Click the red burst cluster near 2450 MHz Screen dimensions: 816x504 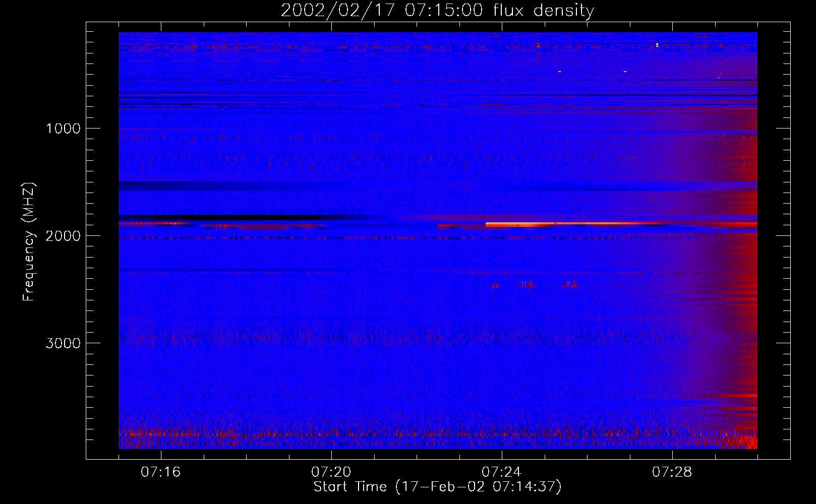point(535,285)
